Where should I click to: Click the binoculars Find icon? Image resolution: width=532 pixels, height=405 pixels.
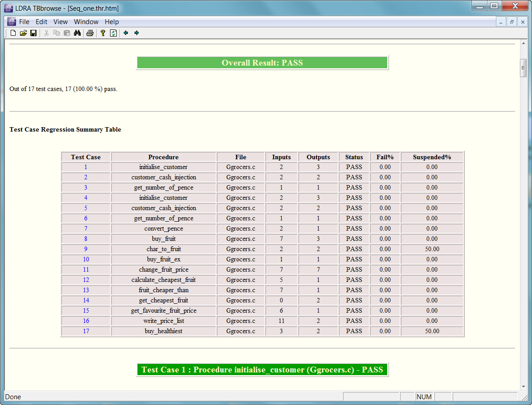pyautogui.click(x=77, y=33)
